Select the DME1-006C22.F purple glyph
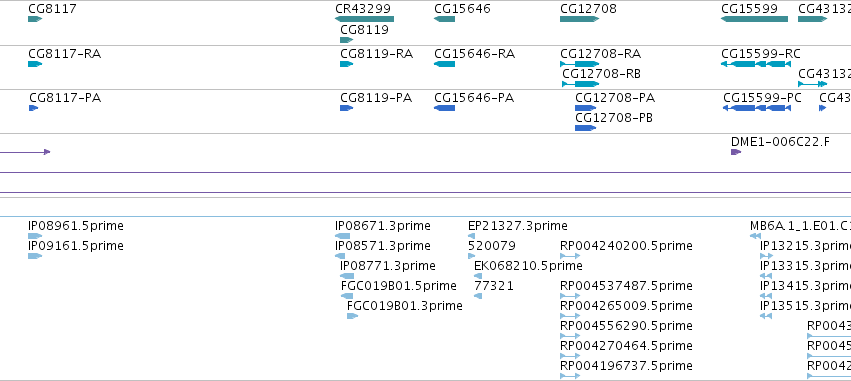The width and height of the screenshot is (851, 381). [x=736, y=152]
